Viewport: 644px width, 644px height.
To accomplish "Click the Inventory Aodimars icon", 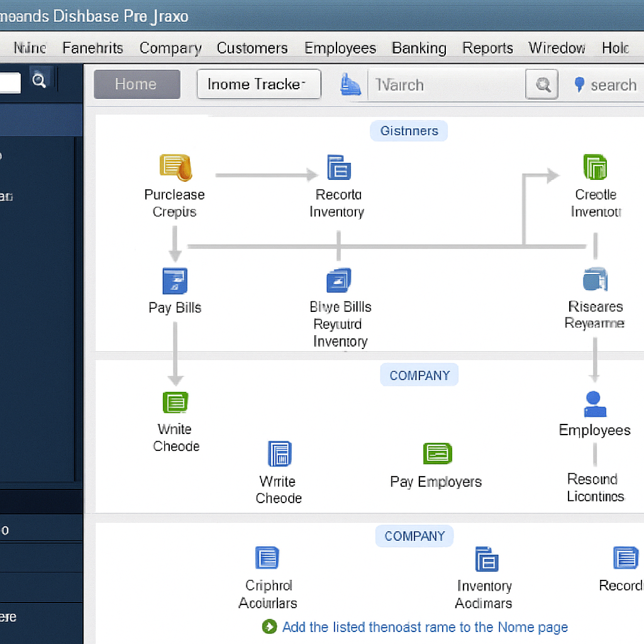I will point(487,559).
